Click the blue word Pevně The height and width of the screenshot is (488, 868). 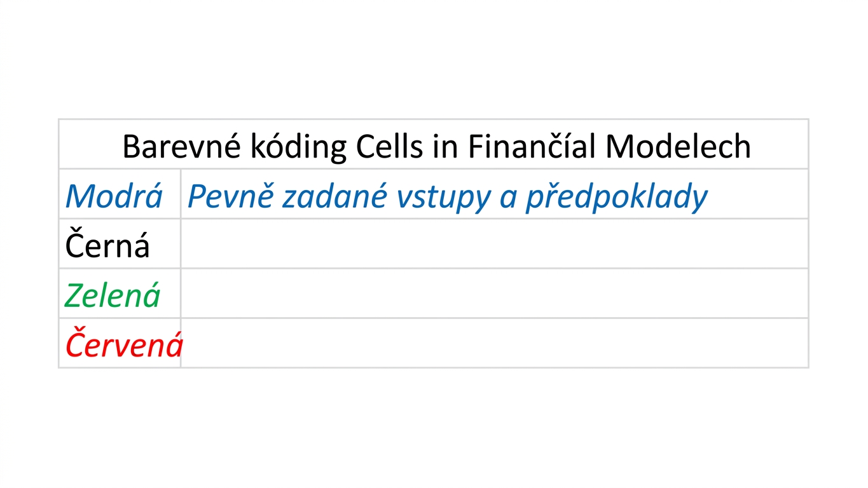click(230, 196)
